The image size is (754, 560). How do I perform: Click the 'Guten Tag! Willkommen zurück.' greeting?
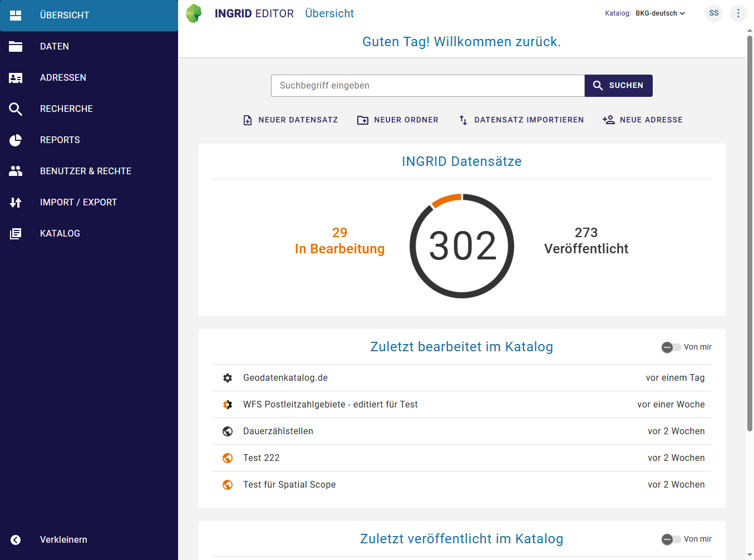pos(462,42)
